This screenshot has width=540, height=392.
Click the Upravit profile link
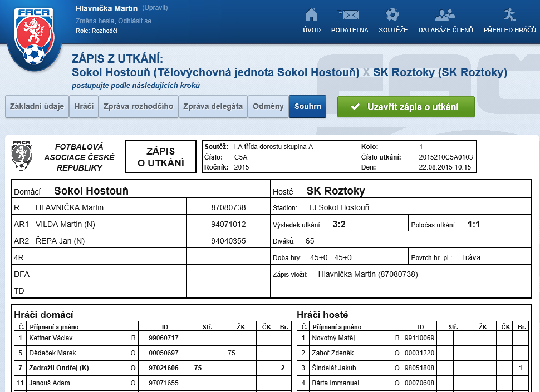155,8
